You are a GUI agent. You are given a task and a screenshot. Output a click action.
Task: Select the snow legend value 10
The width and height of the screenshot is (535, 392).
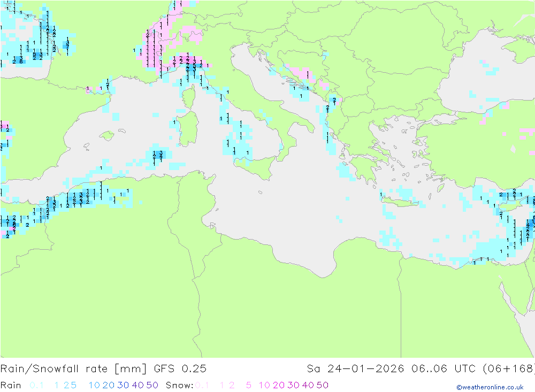click(264, 385)
